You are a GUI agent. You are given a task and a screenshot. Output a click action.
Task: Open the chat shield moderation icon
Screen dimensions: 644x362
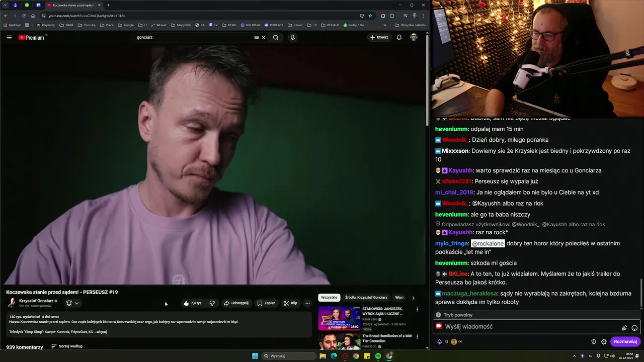(594, 342)
